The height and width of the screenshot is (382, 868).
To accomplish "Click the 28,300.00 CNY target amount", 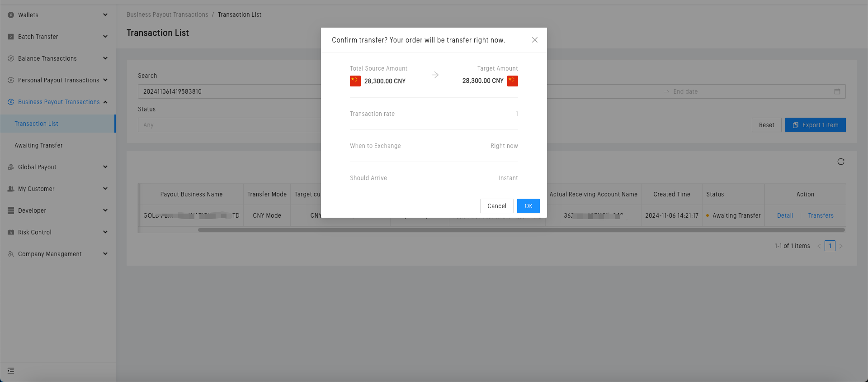I will 483,81.
